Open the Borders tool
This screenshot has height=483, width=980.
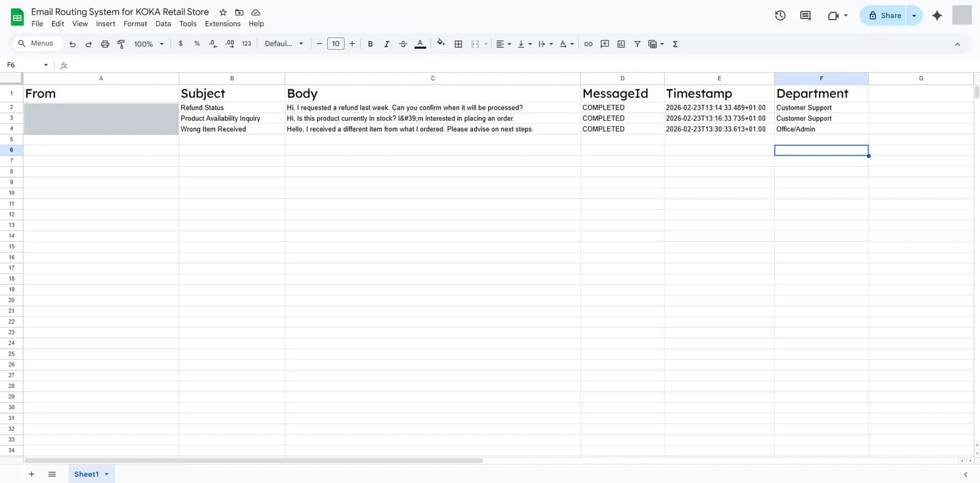(458, 44)
